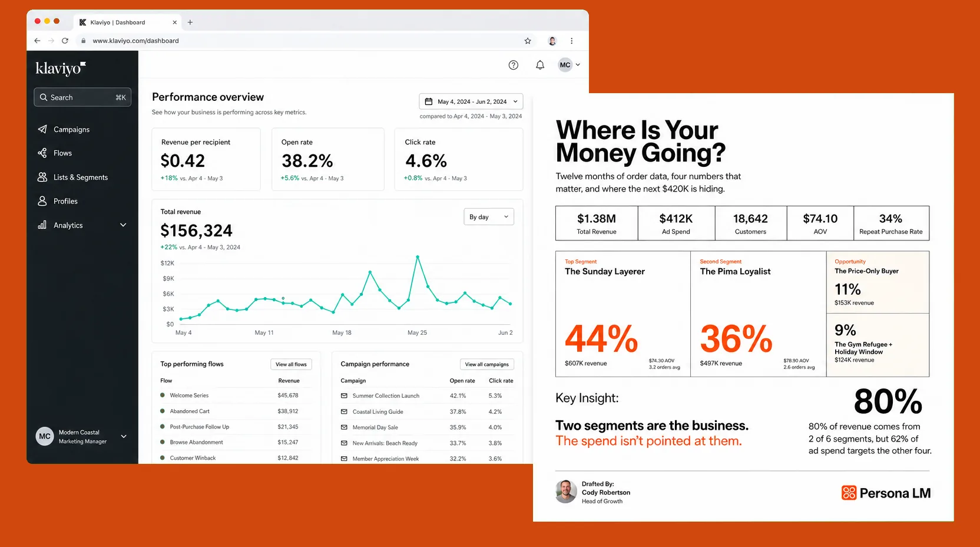The image size is (980, 547).
Task: Focus the sidebar Search field
Action: click(82, 97)
